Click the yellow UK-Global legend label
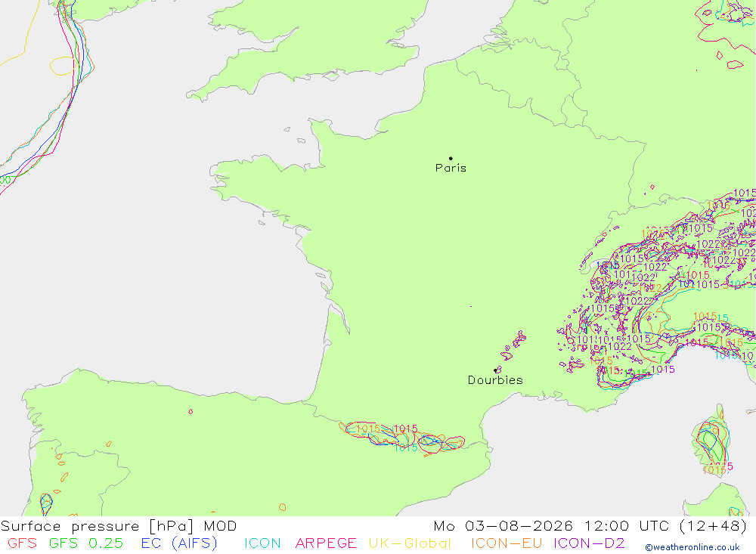This screenshot has width=756, height=554. pyautogui.click(x=410, y=543)
